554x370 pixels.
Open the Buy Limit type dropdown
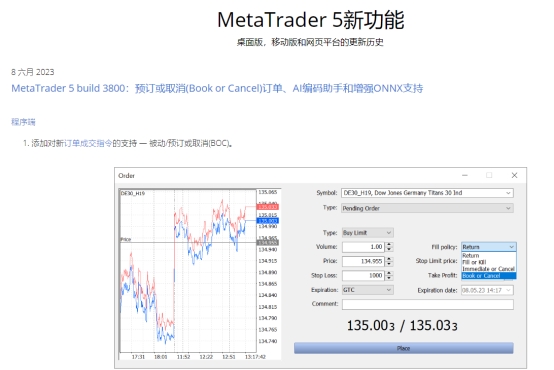coord(367,233)
